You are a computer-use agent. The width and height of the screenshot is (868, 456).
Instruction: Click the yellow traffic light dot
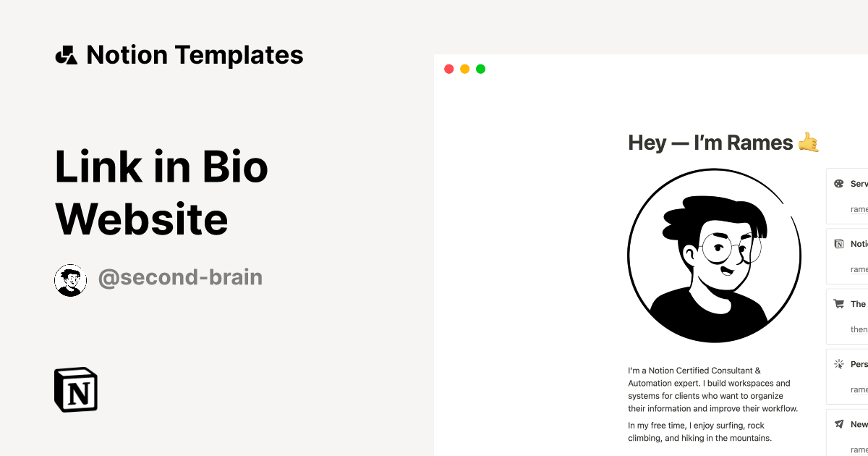[x=464, y=68]
